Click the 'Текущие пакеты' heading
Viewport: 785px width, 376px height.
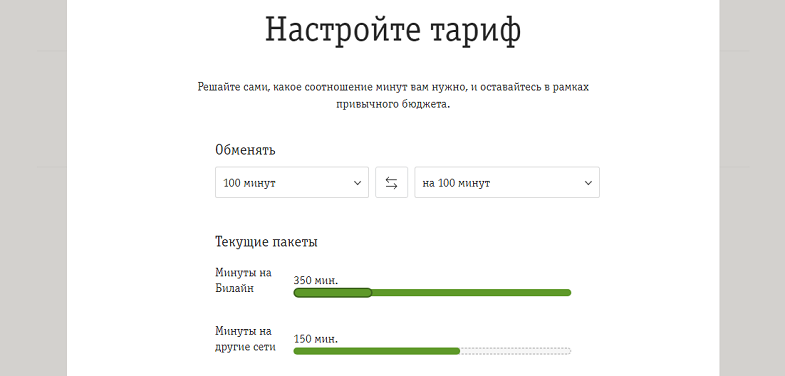click(x=266, y=242)
